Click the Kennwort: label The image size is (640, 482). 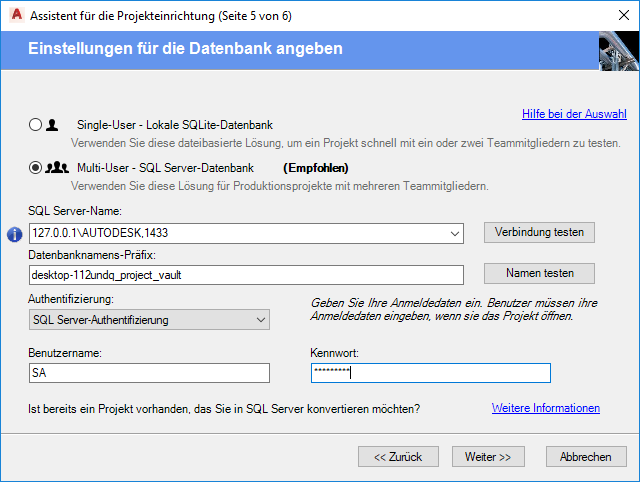[x=334, y=353]
